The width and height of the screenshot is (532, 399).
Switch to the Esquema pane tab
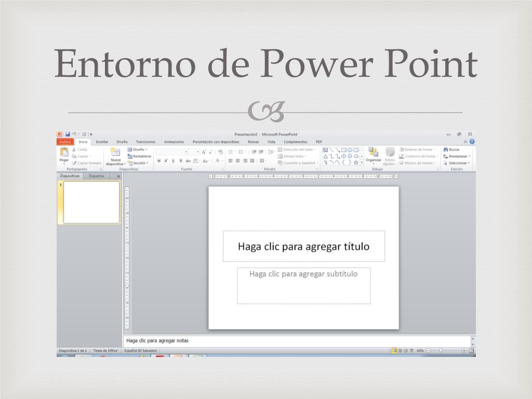pyautogui.click(x=96, y=176)
